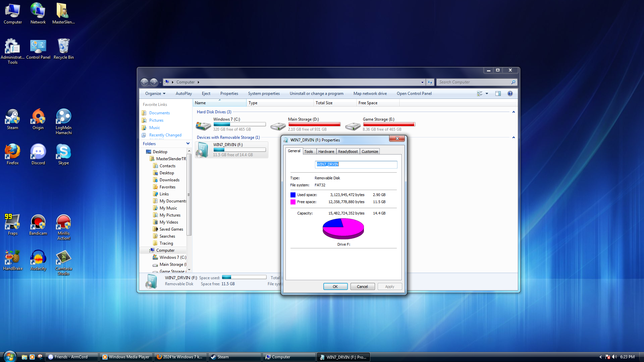644x362 pixels.
Task: Click the volume speaker tray icon
Action: (x=614, y=357)
